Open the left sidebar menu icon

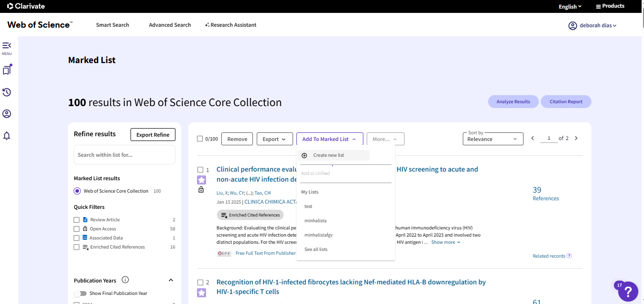pyautogui.click(x=7, y=45)
